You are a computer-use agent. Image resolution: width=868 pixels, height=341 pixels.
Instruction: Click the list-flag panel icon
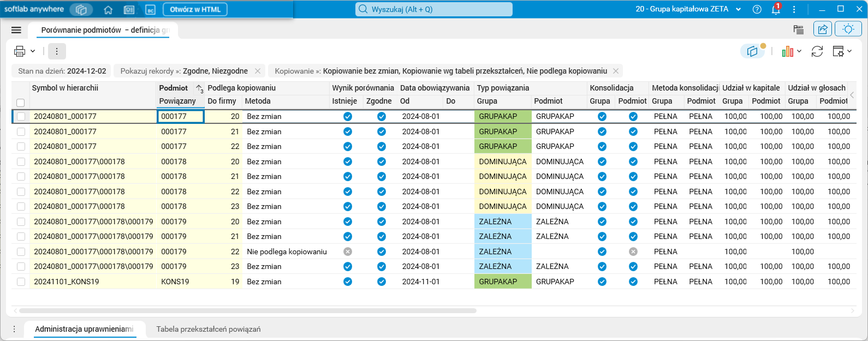799,30
